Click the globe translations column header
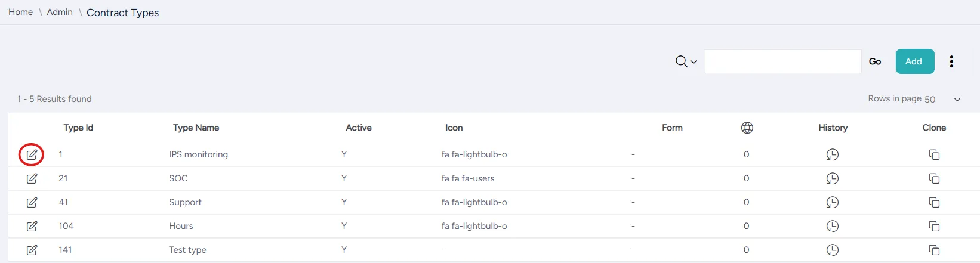The image size is (980, 263). (747, 128)
